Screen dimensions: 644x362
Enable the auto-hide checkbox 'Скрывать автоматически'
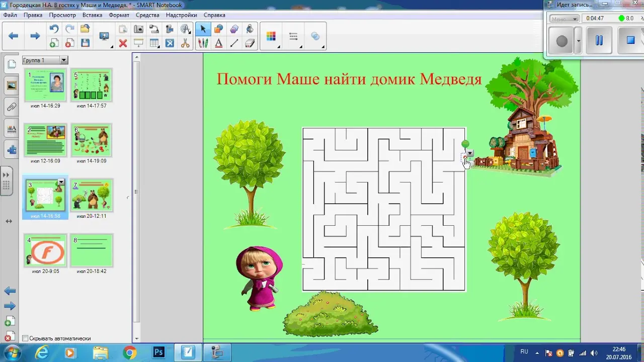click(x=25, y=338)
